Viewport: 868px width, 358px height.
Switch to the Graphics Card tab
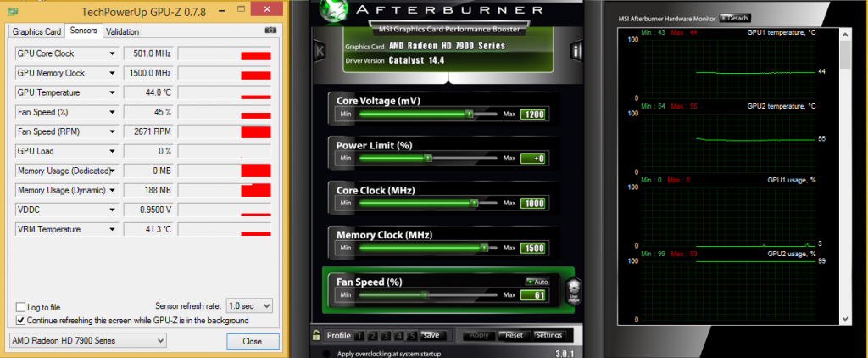click(x=36, y=31)
